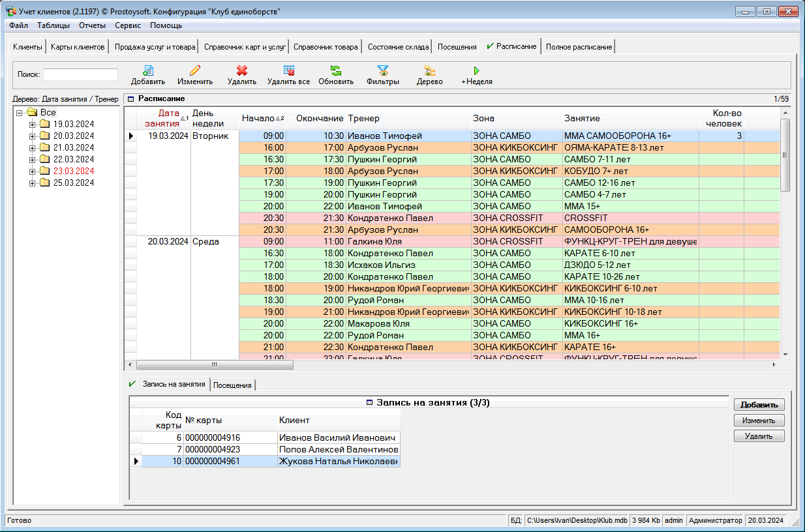
Task: Refresh the schedule with the Обновить icon
Action: [x=336, y=70]
